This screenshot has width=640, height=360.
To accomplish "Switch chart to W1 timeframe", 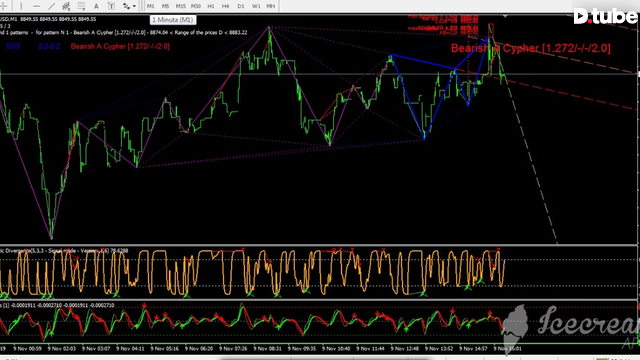I will click(x=256, y=6).
